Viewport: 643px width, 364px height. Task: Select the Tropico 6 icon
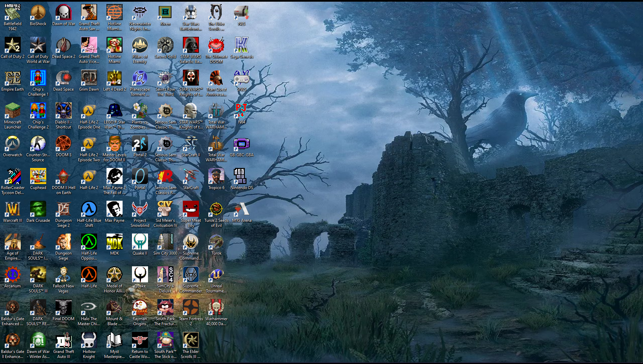coord(216,177)
